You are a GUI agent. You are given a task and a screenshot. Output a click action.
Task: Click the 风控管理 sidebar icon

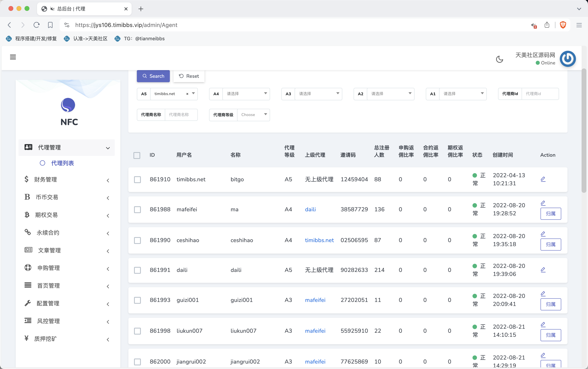coord(28,320)
